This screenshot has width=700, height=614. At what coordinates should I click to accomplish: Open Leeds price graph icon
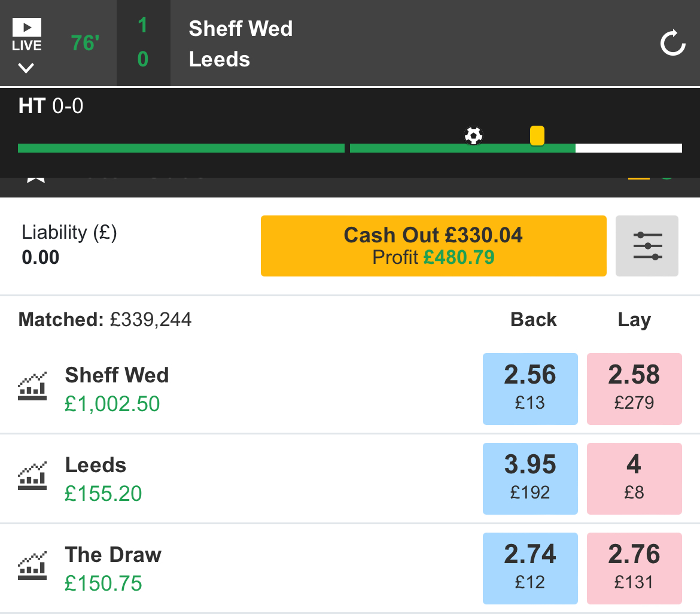coord(32,476)
